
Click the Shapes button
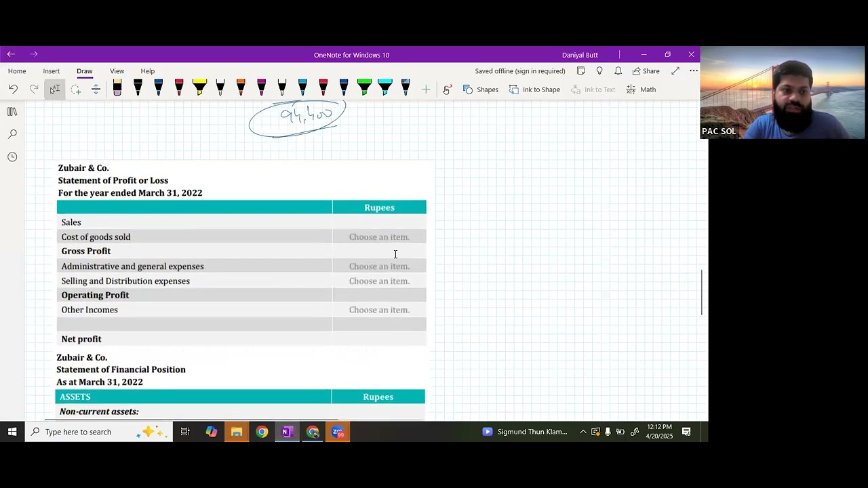click(481, 89)
